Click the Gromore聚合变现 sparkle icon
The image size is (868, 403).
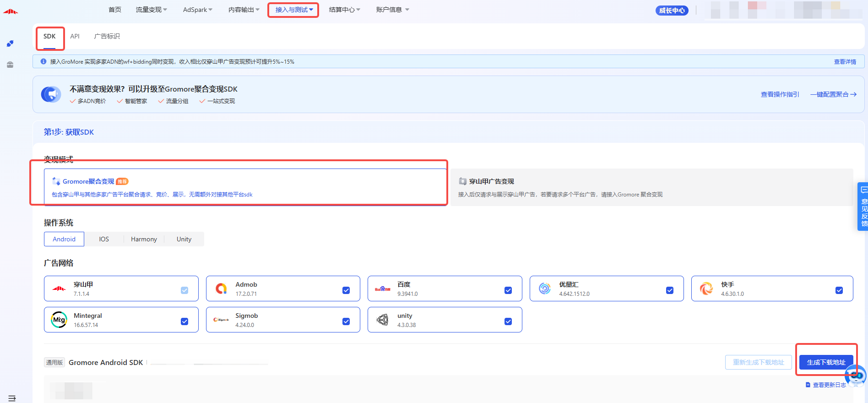point(56,181)
